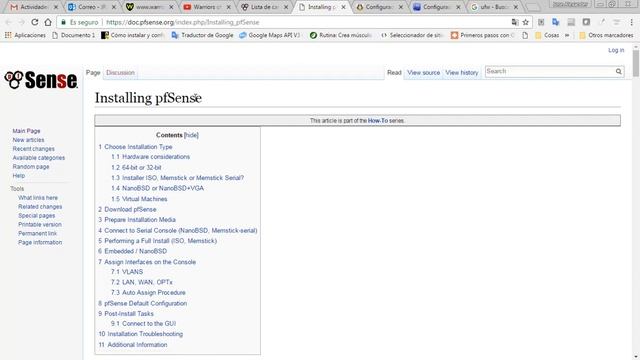Open the Help sidebar link
Viewport: 640px width, 360px height.
coord(18,176)
